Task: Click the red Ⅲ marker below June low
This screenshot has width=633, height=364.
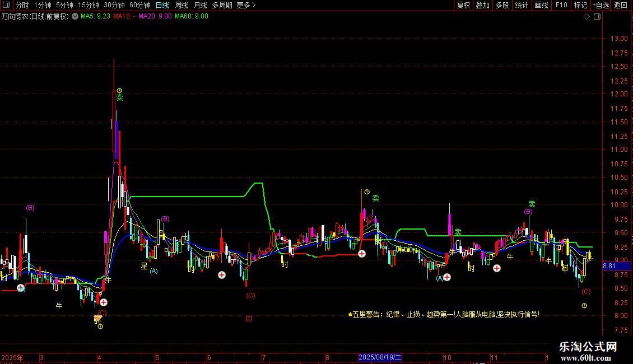Action: (249, 319)
